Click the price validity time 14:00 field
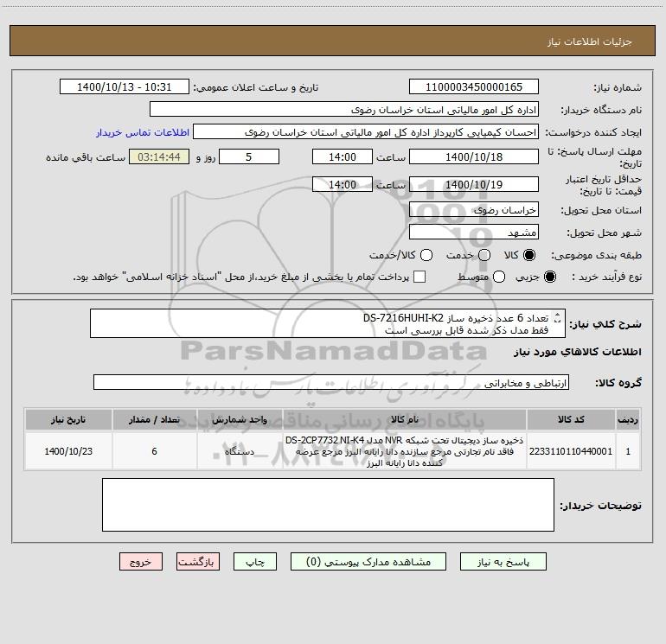This screenshot has width=666, height=644. coord(343,184)
